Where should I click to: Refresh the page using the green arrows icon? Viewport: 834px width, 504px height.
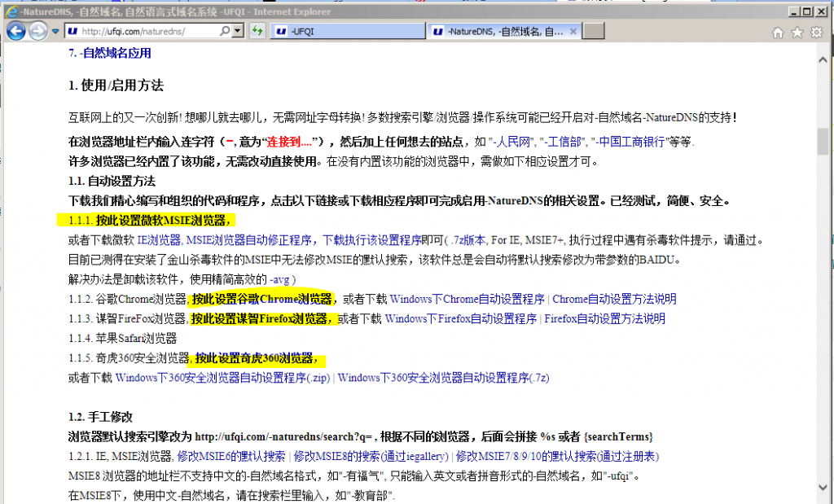point(257,30)
